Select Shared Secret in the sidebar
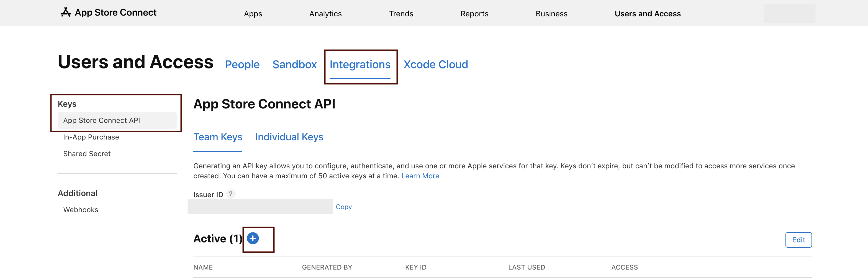868x279 pixels. [x=87, y=153]
